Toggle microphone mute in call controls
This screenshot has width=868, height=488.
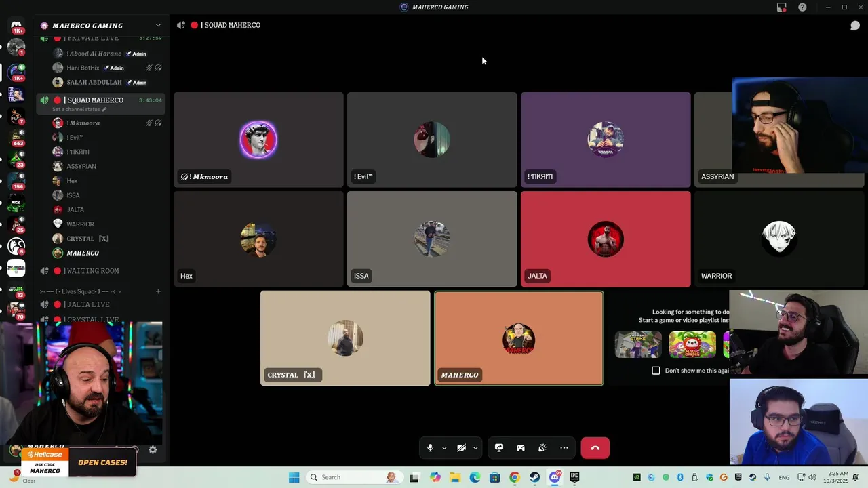430,448
